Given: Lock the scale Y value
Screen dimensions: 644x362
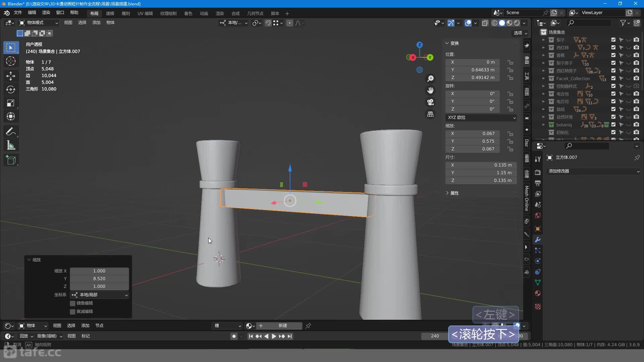Looking at the screenshot, I should click(x=510, y=141).
